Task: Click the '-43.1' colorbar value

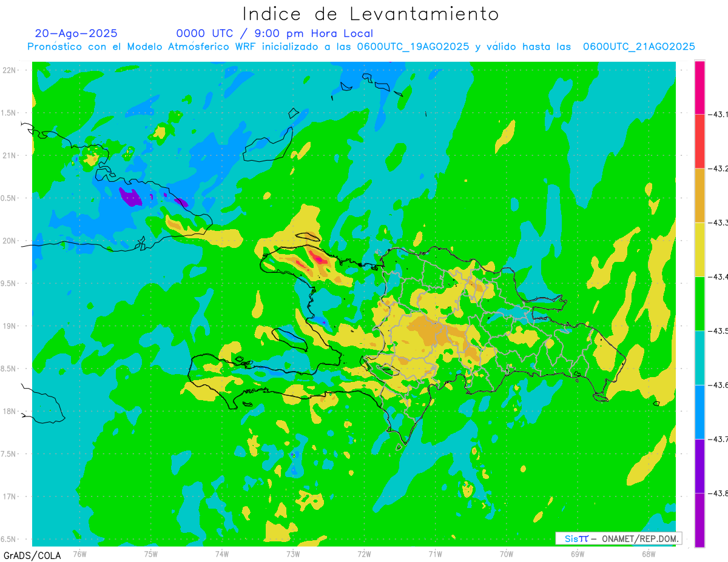Action: click(x=718, y=114)
